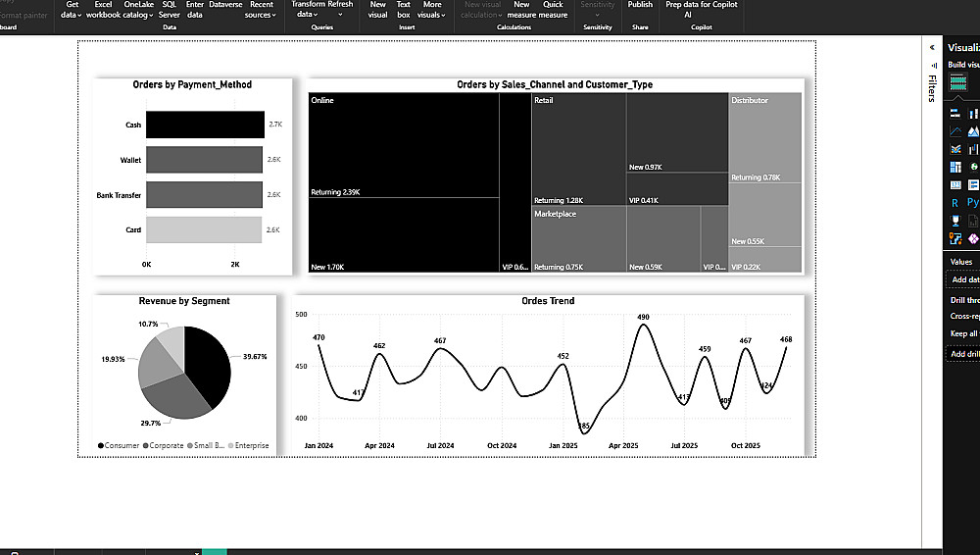Expand the Filters pane with the chevron
The width and height of the screenshot is (980, 555).
pos(932,47)
